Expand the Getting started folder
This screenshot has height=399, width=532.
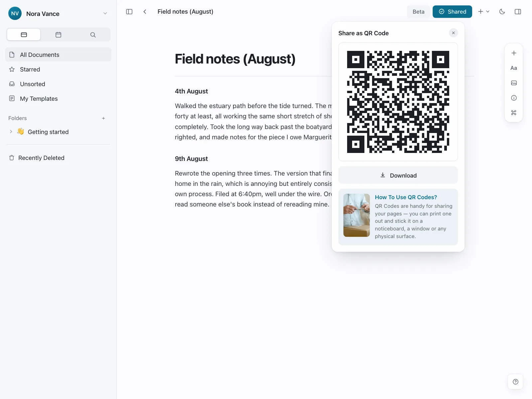(11, 132)
